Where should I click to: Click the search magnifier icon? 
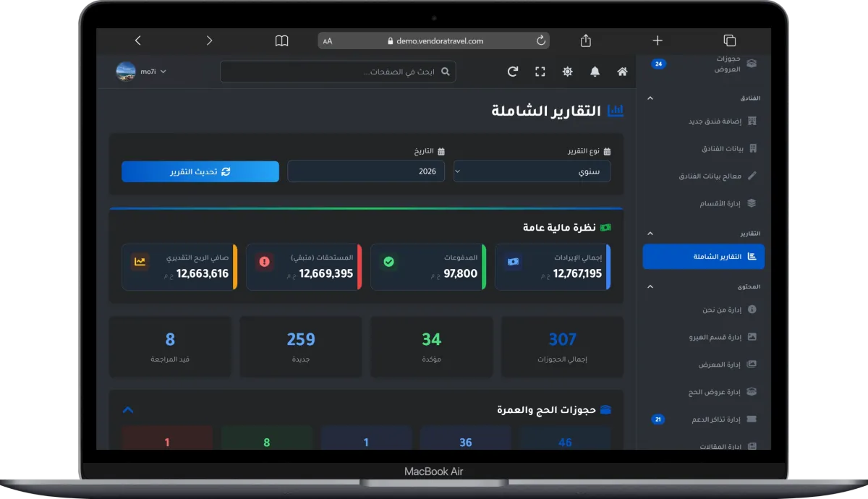pyautogui.click(x=446, y=72)
